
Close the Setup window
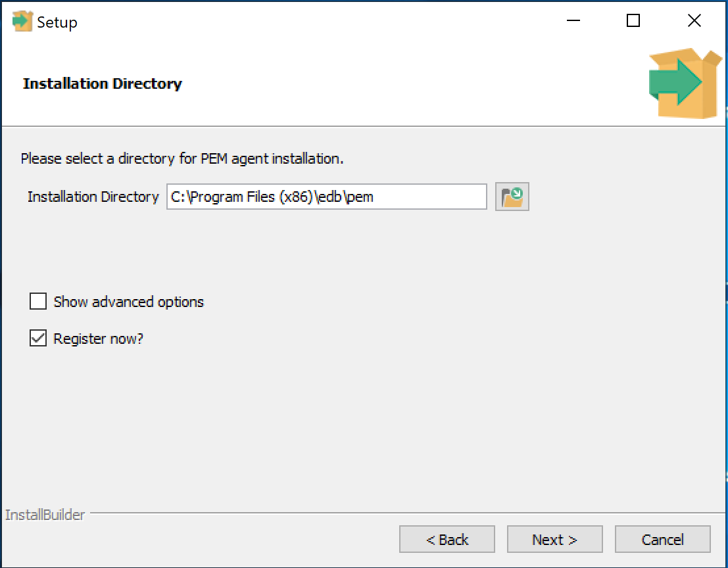(x=694, y=21)
